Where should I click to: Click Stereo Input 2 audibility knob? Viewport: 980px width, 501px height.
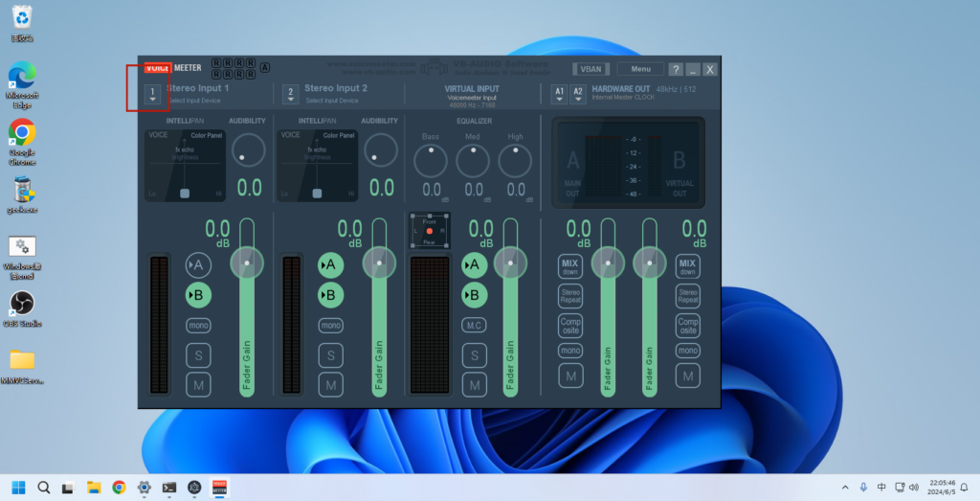click(381, 150)
